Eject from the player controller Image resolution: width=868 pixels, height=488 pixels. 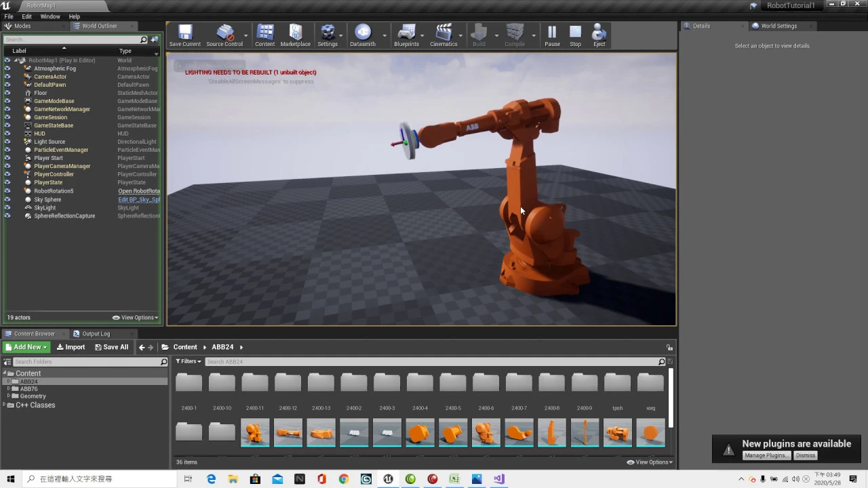599,35
